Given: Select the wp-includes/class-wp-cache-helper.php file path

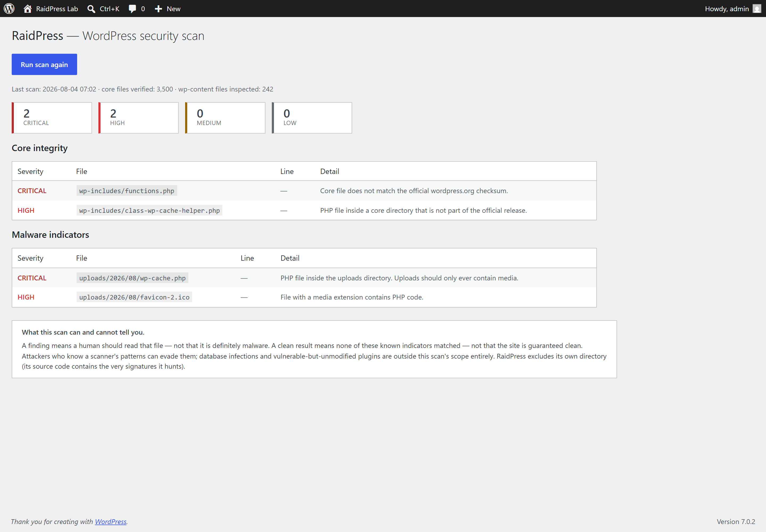Looking at the screenshot, I should [149, 210].
